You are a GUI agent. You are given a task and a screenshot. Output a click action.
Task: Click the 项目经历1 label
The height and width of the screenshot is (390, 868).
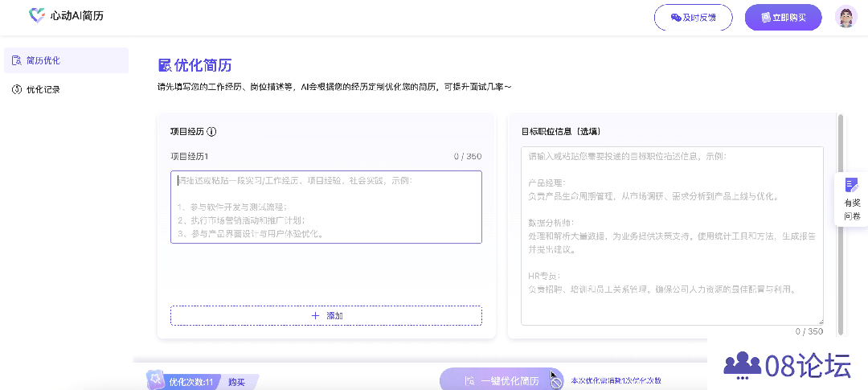click(x=190, y=156)
